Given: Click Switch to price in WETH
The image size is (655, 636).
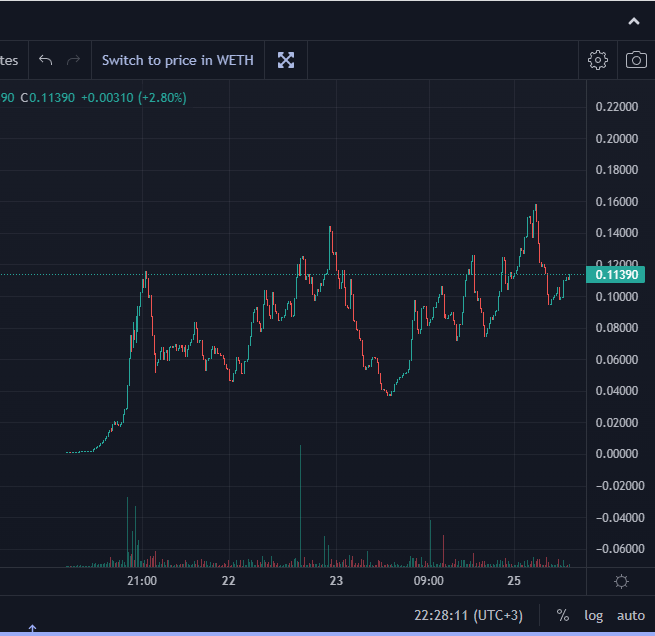Looking at the screenshot, I should click(x=178, y=61).
